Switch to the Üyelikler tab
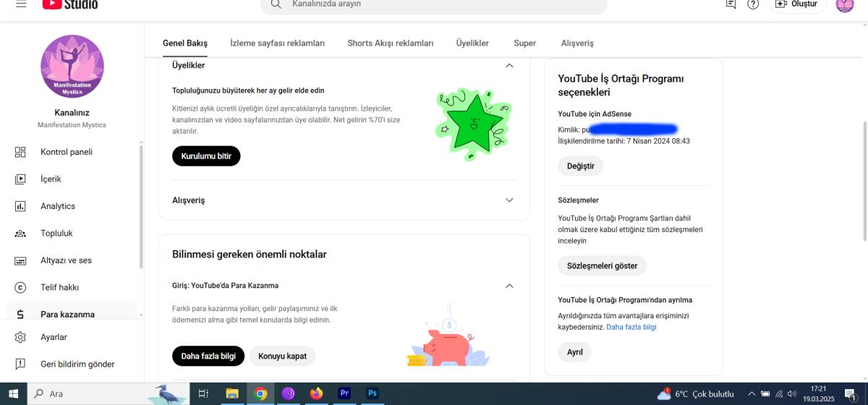 [x=472, y=43]
